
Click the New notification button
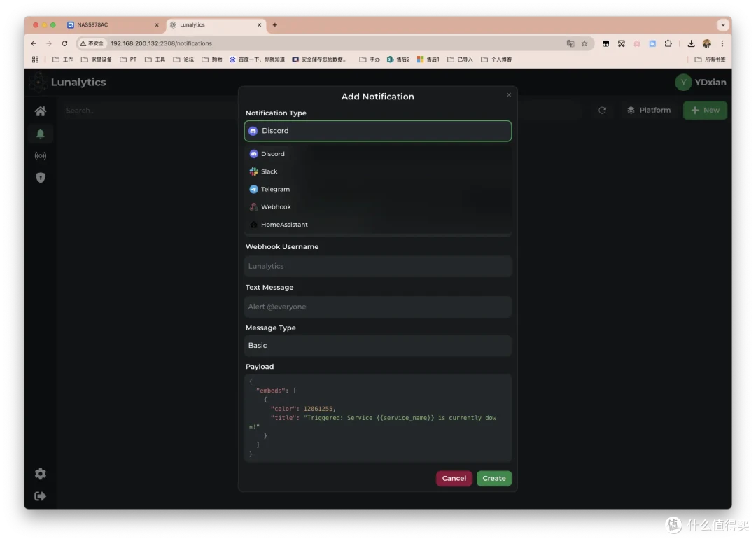coord(705,111)
